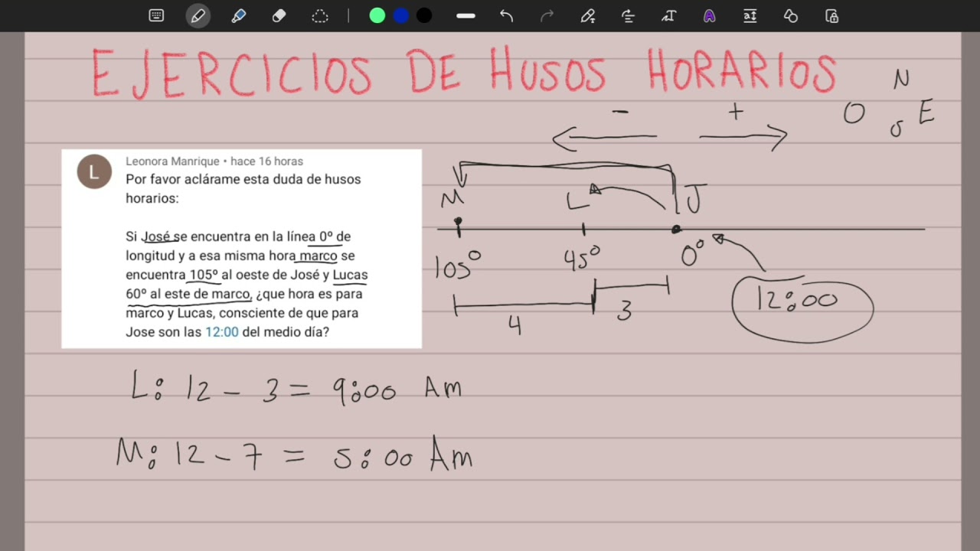The image size is (980, 551).
Task: Straighten handwriting with the align tool
Action: point(629,15)
